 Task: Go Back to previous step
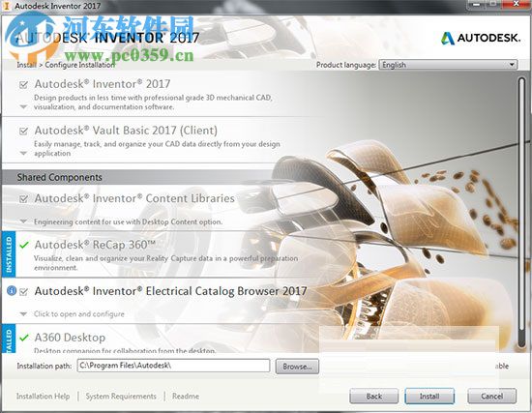click(374, 396)
